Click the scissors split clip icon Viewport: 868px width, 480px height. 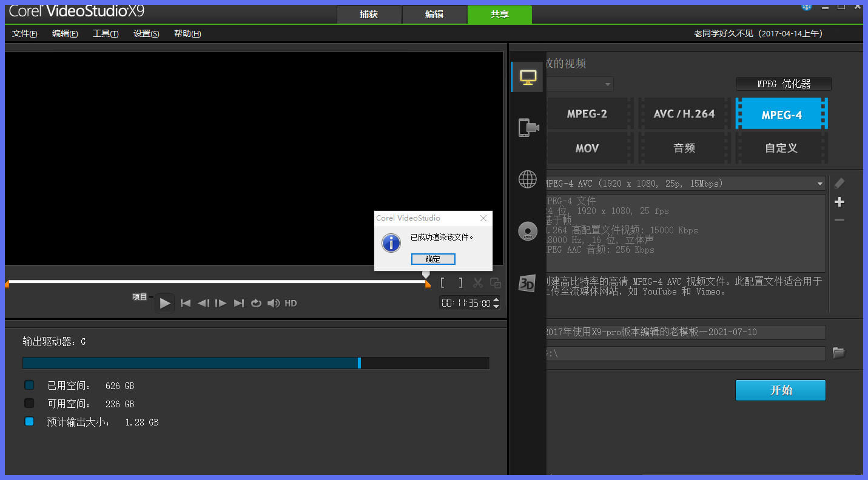click(x=478, y=282)
